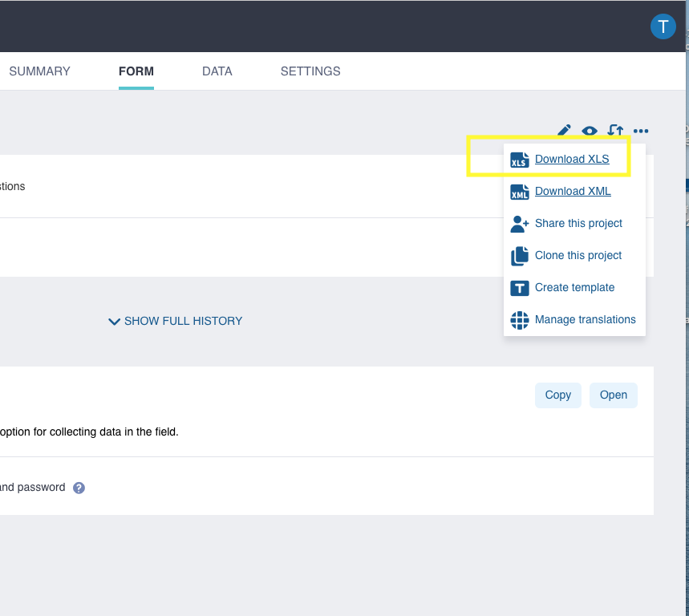Expand Show Full History
689x616 pixels.
(176, 321)
